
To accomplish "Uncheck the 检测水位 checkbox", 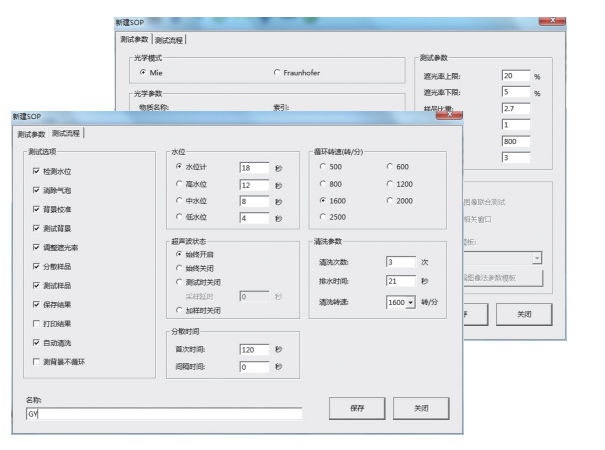I will [36, 171].
